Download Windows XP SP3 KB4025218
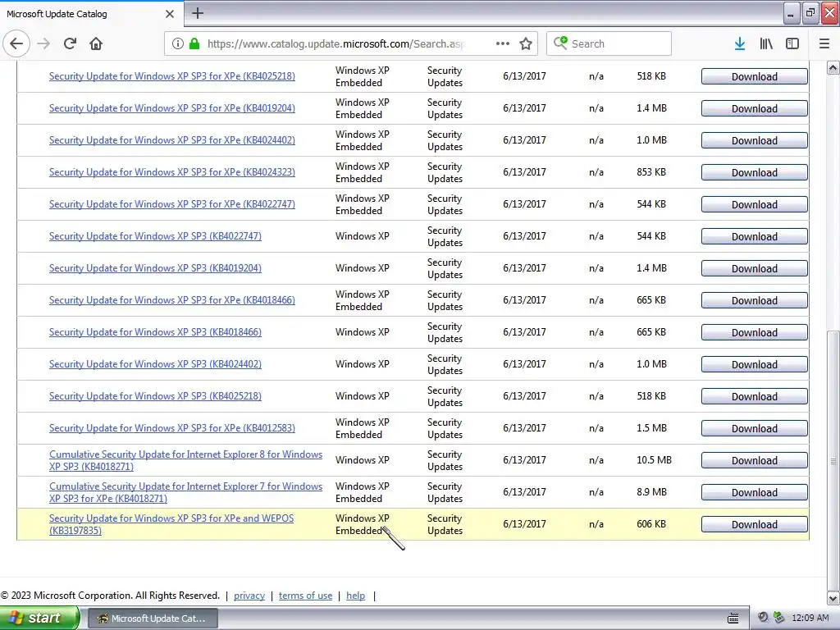840x630 pixels. coord(755,396)
